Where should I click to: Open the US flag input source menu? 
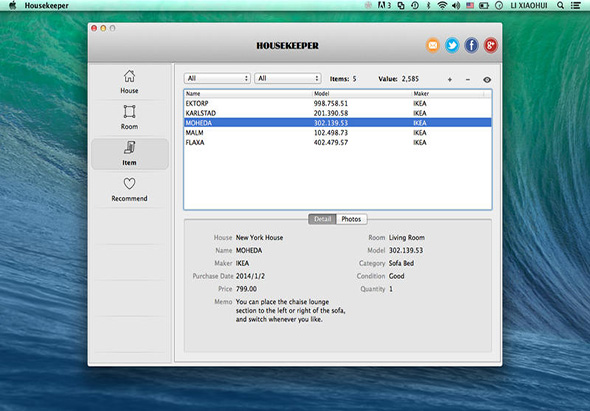470,5
